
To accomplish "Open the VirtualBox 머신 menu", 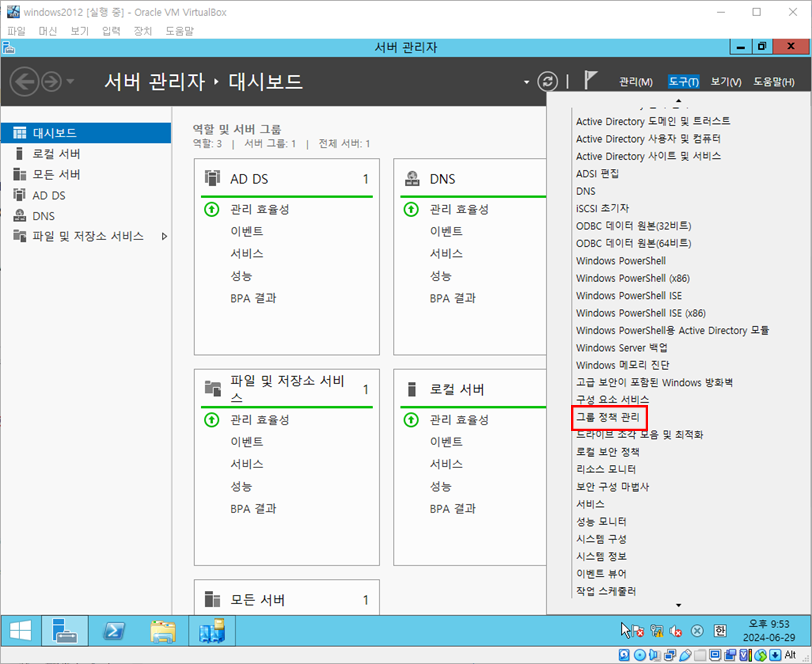I will pos(48,31).
